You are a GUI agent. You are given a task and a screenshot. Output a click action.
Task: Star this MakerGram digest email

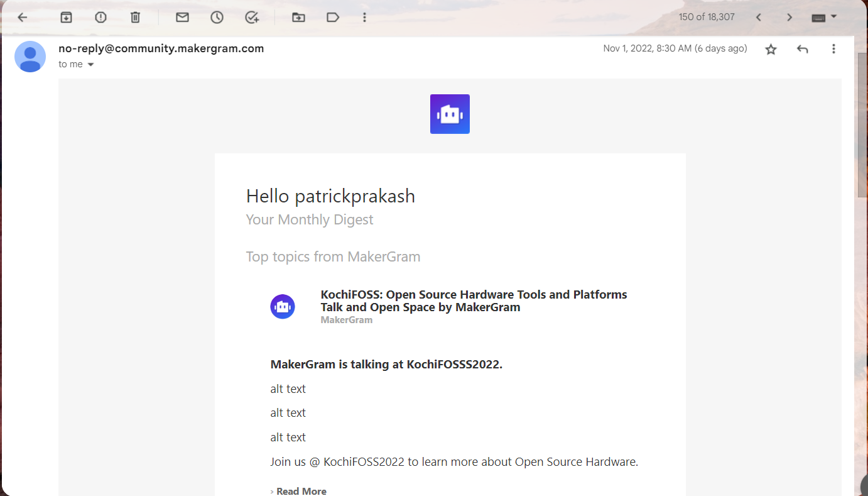coord(771,48)
